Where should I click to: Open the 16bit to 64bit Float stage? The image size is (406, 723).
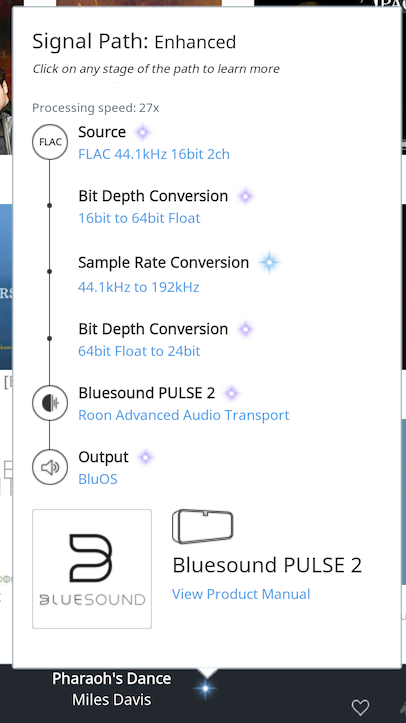tap(139, 218)
